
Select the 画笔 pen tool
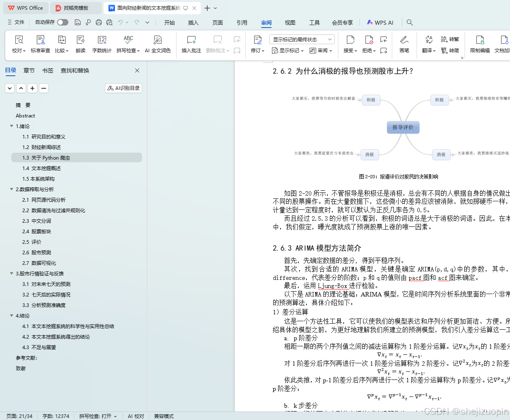tap(404, 45)
